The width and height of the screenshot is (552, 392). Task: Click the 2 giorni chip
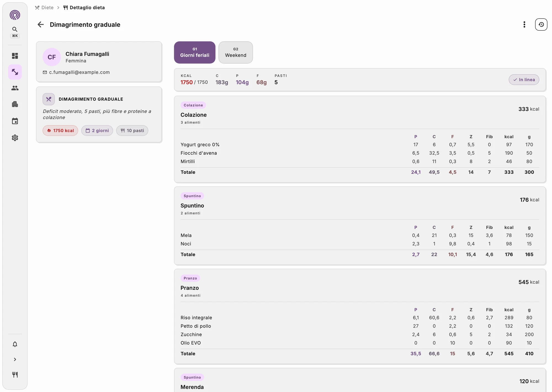point(97,131)
